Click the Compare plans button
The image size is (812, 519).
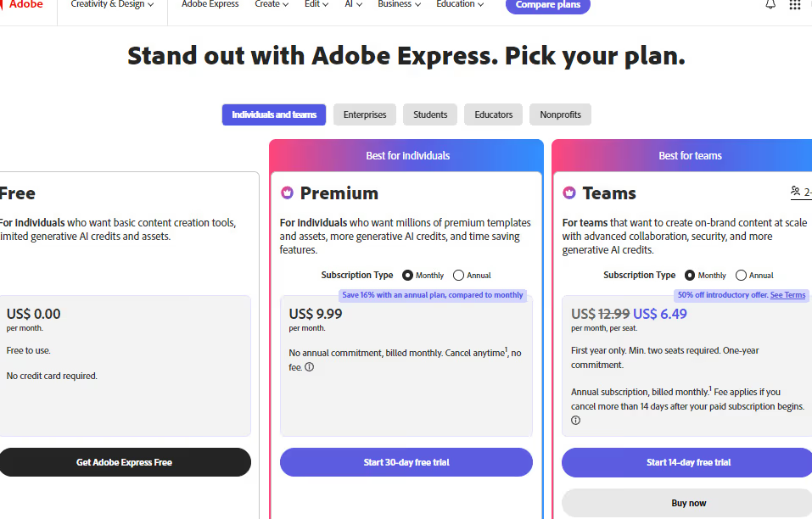547,6
